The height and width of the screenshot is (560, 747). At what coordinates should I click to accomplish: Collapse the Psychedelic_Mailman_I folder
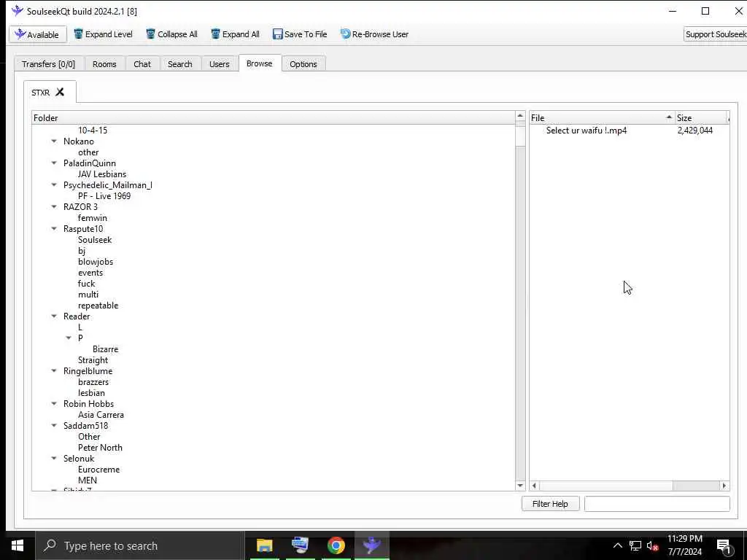pos(54,185)
